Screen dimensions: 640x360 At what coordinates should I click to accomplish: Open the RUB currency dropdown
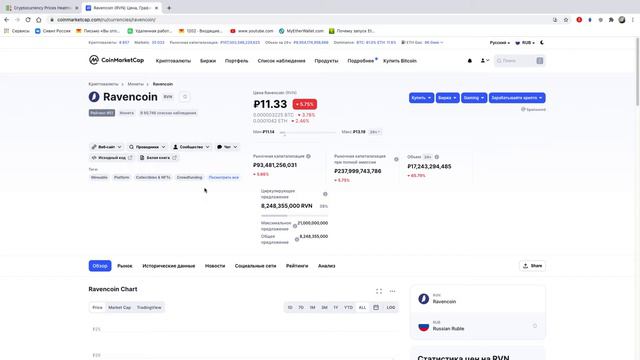(525, 42)
